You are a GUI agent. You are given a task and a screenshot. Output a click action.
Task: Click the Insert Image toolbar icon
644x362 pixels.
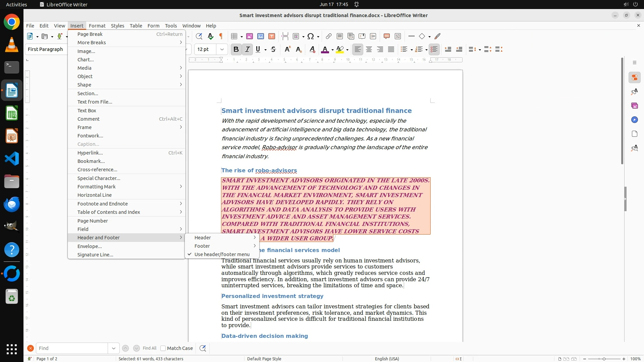(x=250, y=36)
